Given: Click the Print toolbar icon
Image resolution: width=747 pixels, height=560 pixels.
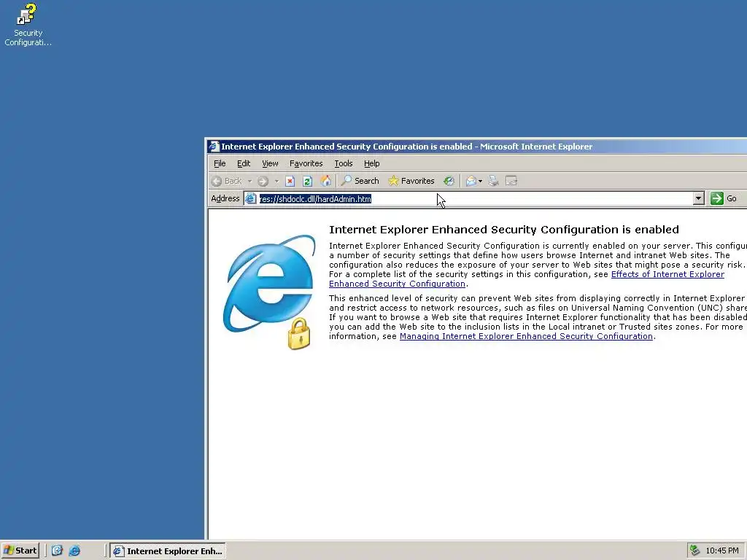Looking at the screenshot, I should click(x=494, y=181).
